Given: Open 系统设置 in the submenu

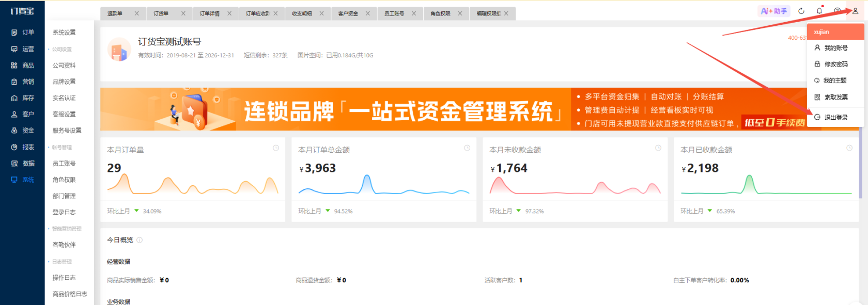Looking at the screenshot, I should pos(64,33).
